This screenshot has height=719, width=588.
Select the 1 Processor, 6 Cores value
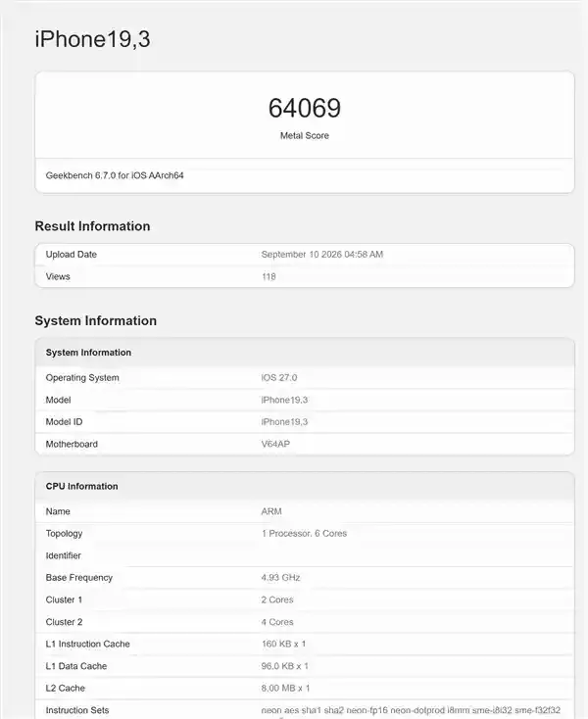coord(304,534)
